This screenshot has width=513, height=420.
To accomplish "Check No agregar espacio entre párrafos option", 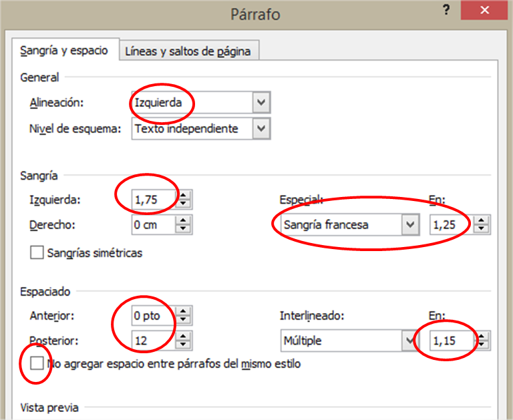I will pos(37,364).
